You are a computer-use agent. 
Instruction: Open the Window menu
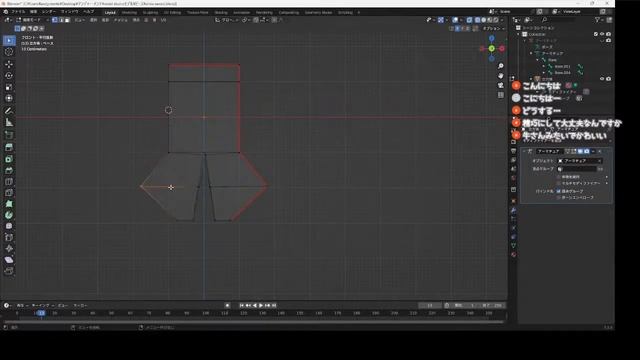(x=69, y=12)
